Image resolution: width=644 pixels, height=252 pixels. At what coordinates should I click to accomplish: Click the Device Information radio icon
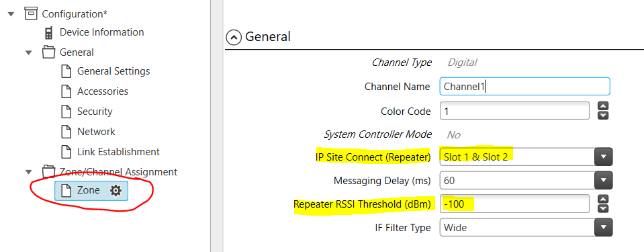pos(49,32)
